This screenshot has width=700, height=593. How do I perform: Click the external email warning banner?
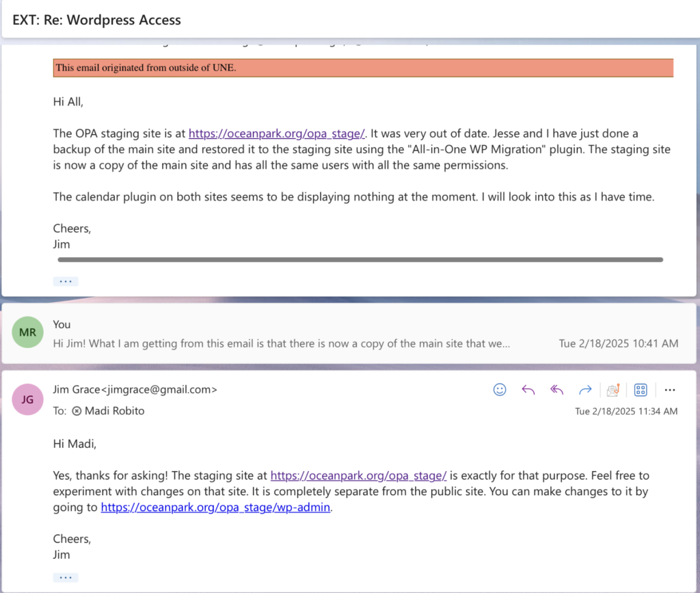coord(363,68)
